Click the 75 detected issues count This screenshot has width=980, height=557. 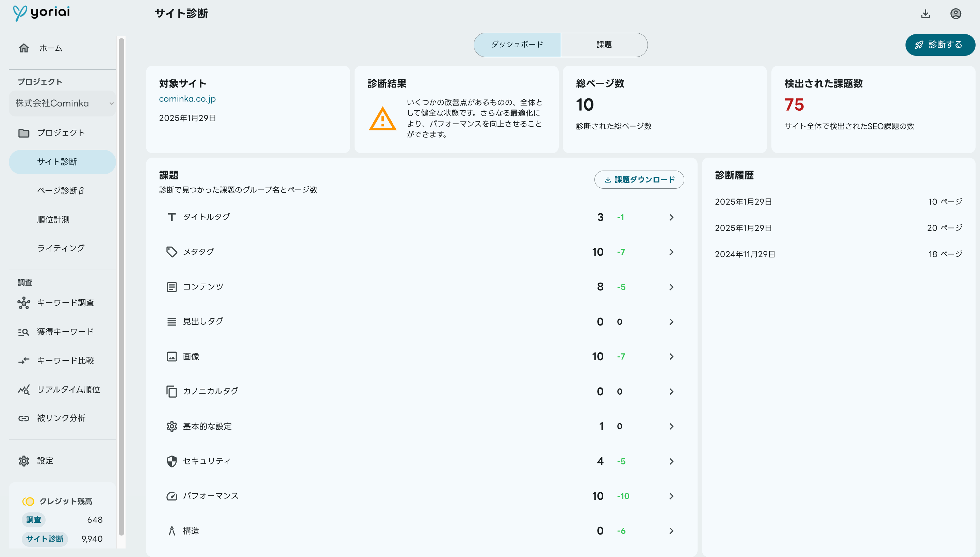pyautogui.click(x=794, y=105)
